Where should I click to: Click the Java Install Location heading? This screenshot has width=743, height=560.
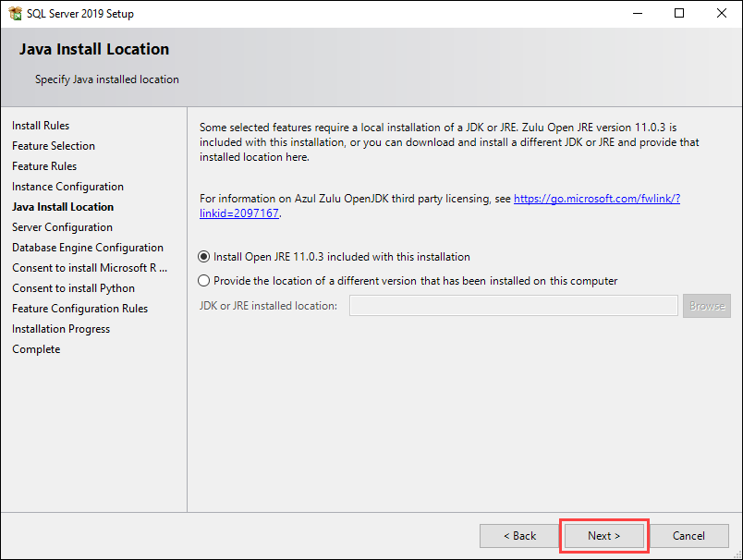point(94,49)
